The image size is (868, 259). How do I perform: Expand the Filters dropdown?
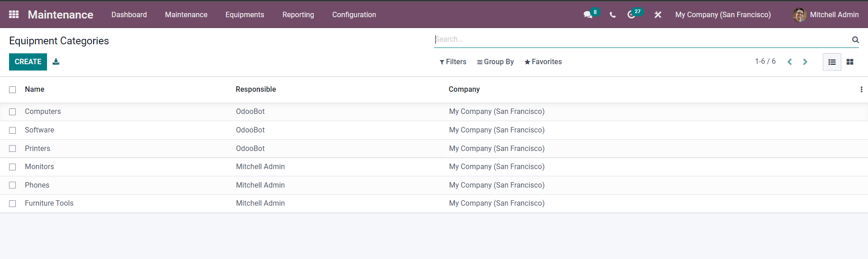[x=453, y=62]
